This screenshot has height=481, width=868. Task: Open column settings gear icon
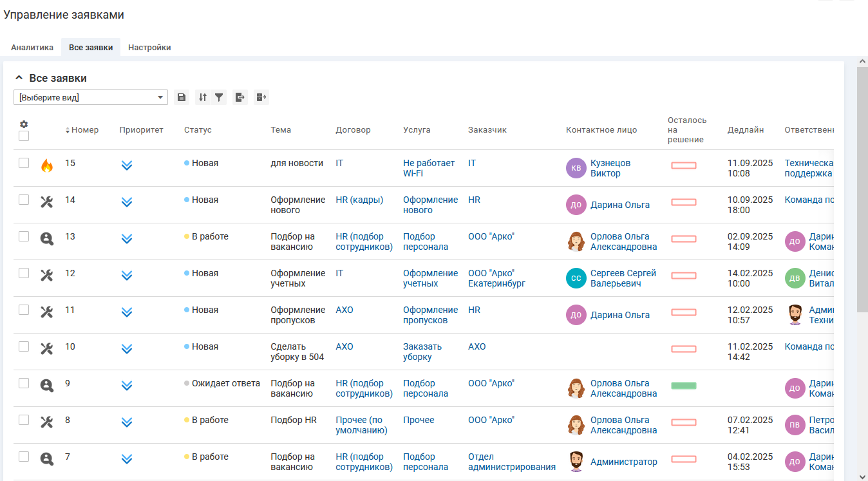point(24,124)
